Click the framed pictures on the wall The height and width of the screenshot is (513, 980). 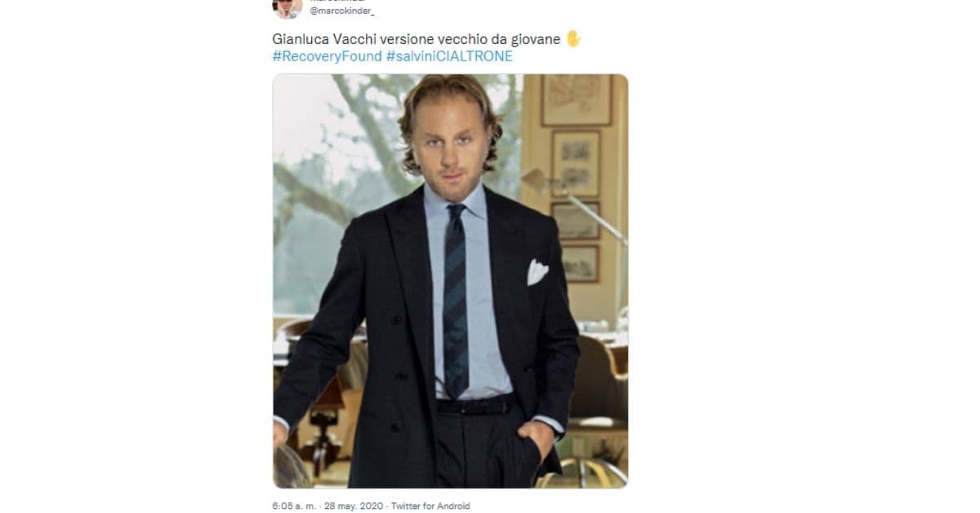(577, 180)
